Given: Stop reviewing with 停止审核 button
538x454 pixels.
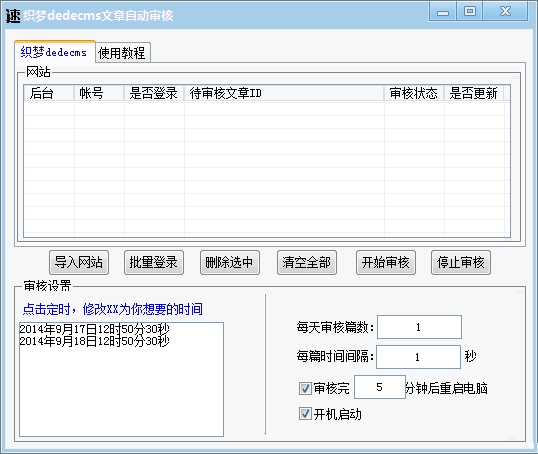Looking at the screenshot, I should coord(461,263).
